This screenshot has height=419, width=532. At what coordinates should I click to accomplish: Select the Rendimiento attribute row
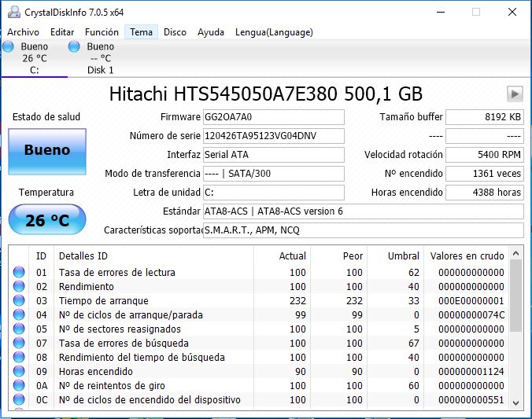157,287
